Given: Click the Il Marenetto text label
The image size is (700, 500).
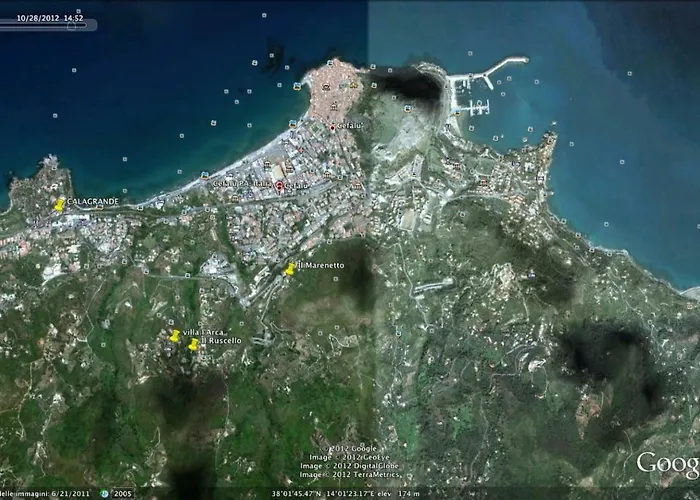Looking at the screenshot, I should (320, 265).
